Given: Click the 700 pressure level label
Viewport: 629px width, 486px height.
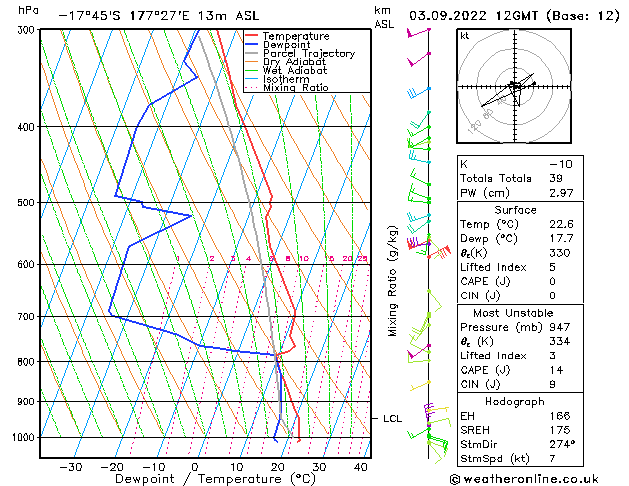Looking at the screenshot, I should 28,317.
